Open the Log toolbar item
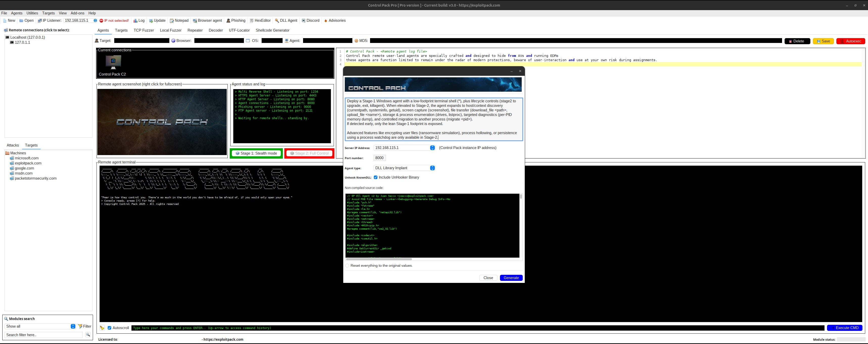The image size is (868, 344). 135,20
